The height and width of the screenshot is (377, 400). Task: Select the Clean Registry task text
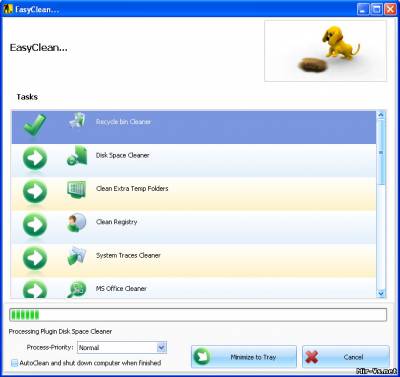(116, 222)
